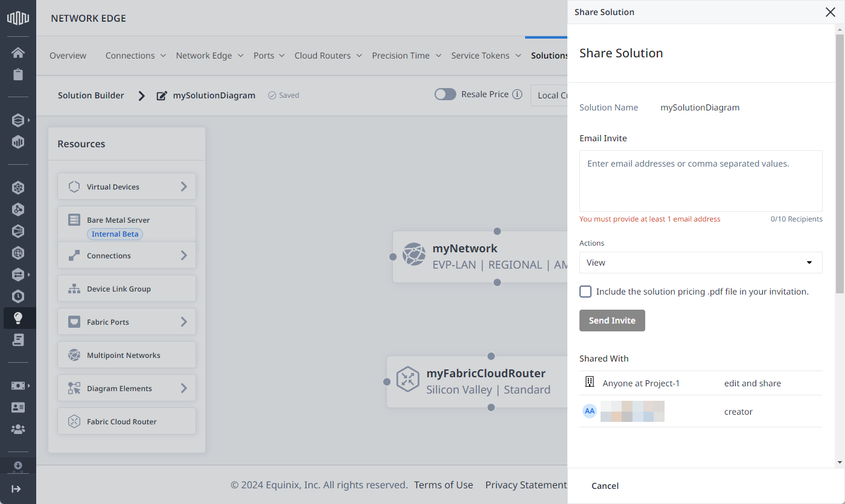Open the scroll document sidebar icon

pyautogui.click(x=18, y=340)
